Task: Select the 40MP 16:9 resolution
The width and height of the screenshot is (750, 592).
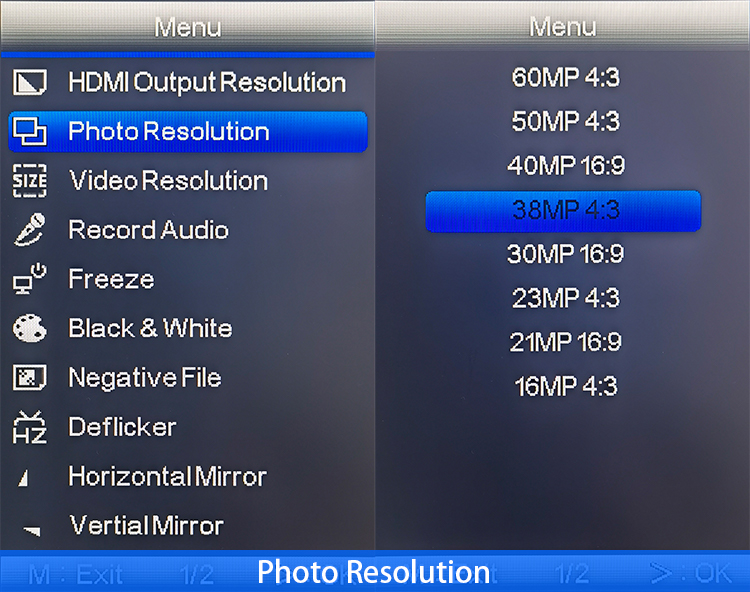Action: [565, 166]
